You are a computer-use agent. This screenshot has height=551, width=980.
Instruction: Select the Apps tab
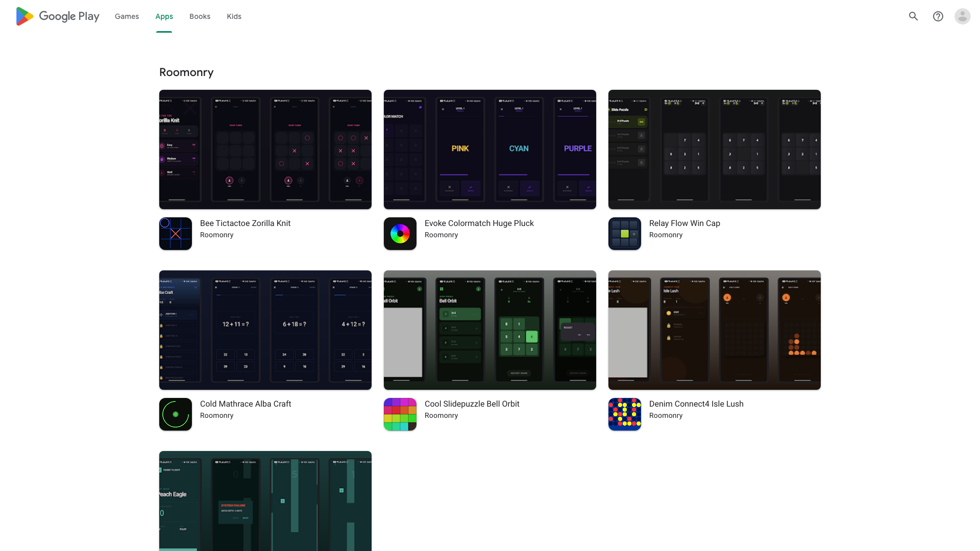(164, 16)
